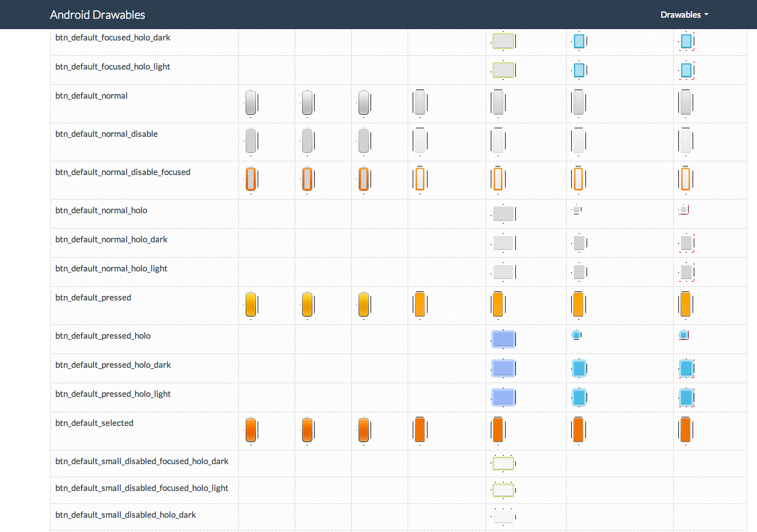The height and width of the screenshot is (532, 757).
Task: Click the btn_default_normal_holo_light name
Action: 111,268
